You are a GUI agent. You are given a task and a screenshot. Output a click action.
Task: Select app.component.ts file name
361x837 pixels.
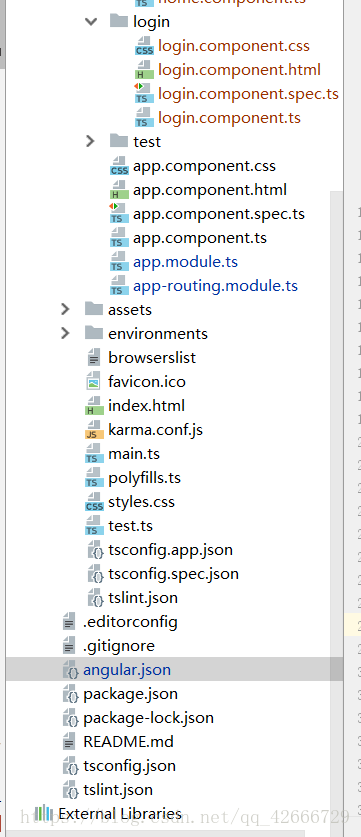pos(200,238)
